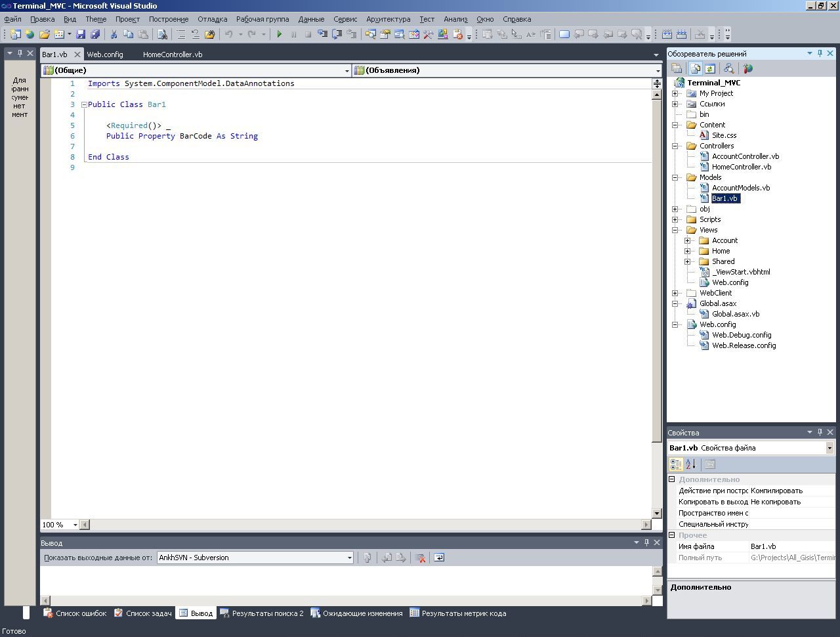Click the Paste toolbar icon
840x637 pixels.
[142, 34]
